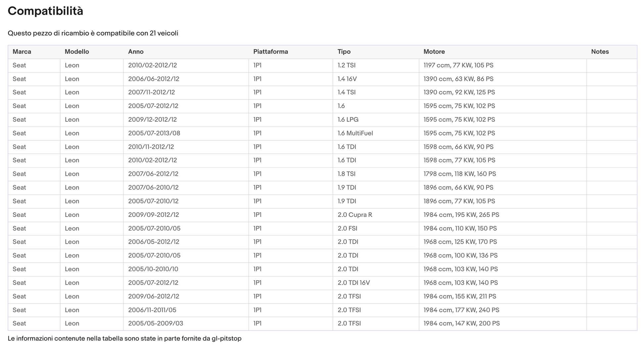
Task: Click the 2005/07-2013/08 year cell
Action: 154,133
